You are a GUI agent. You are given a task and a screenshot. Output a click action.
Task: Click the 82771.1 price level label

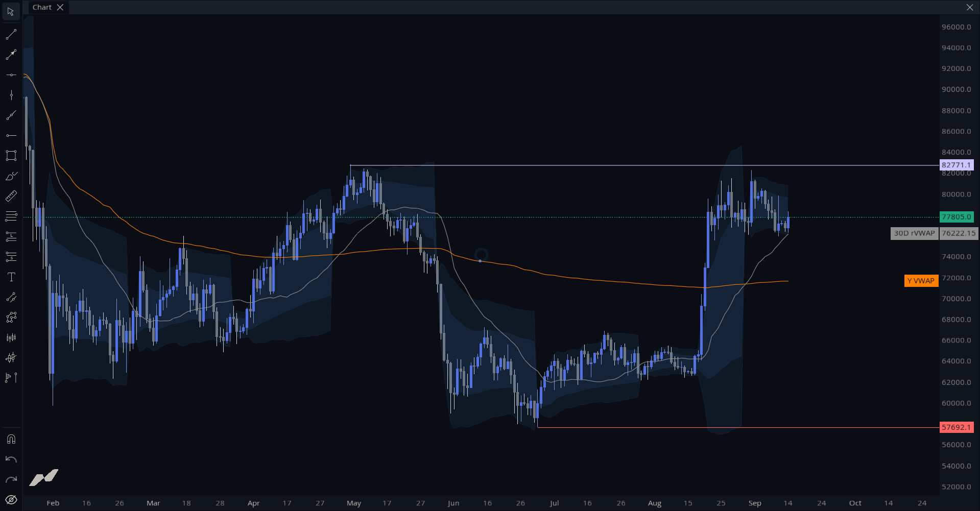coord(957,165)
